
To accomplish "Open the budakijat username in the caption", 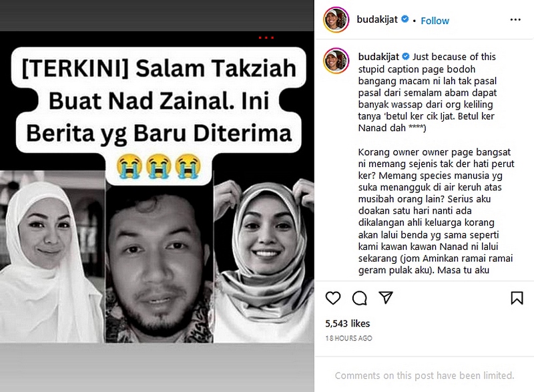I will [378, 57].
